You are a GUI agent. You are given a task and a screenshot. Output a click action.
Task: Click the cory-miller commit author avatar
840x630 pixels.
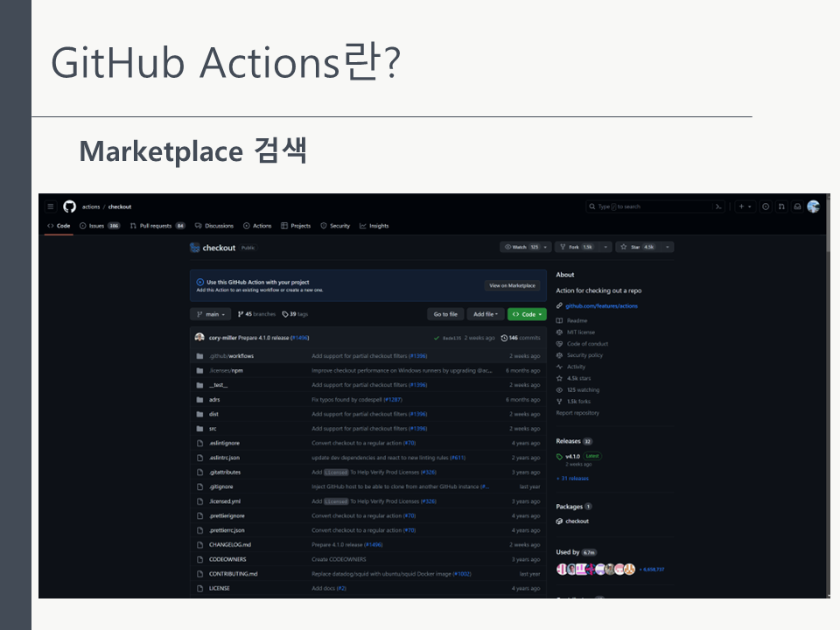(x=199, y=337)
